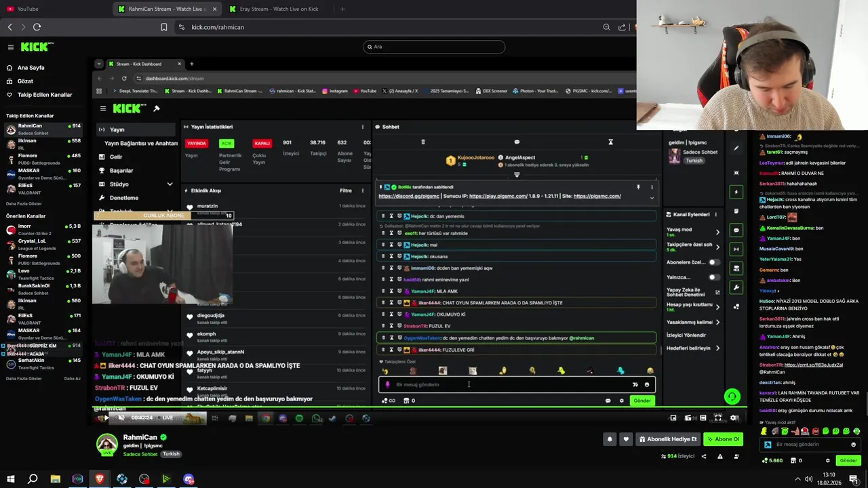Open the imorr recommended channel
Viewport: 868px width, 488px height.
pos(43,229)
